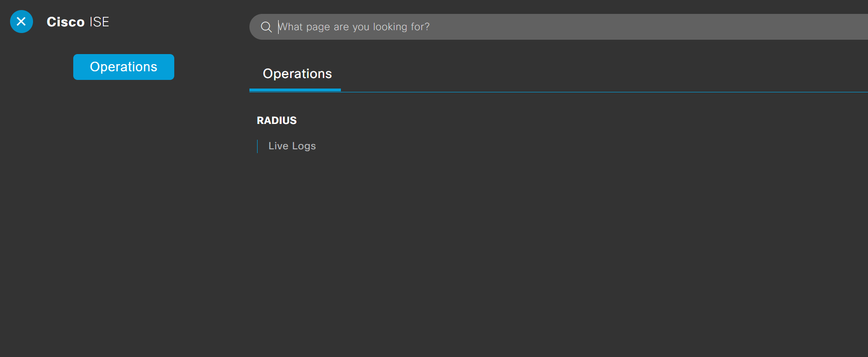Dismiss the menu overlay with the X button

point(22,22)
